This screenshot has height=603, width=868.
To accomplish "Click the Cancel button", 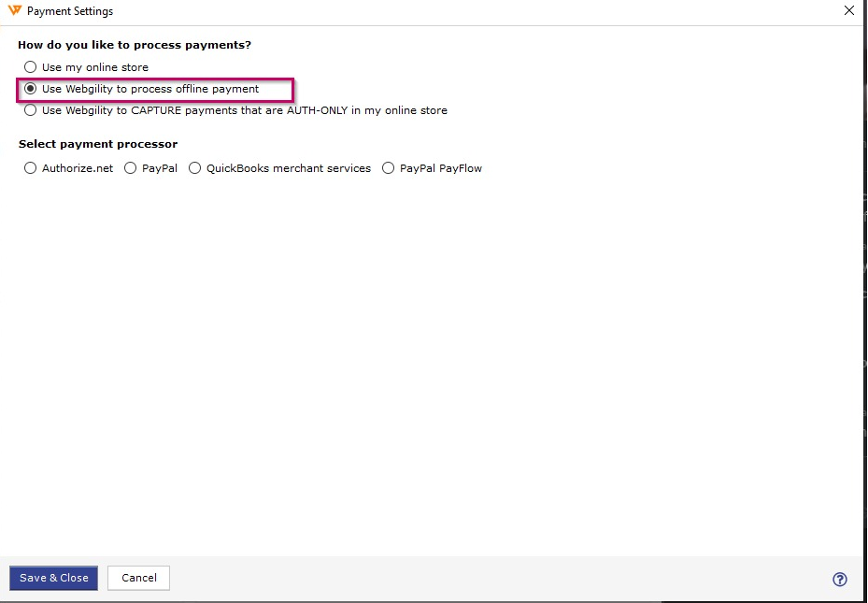I will [x=139, y=578].
